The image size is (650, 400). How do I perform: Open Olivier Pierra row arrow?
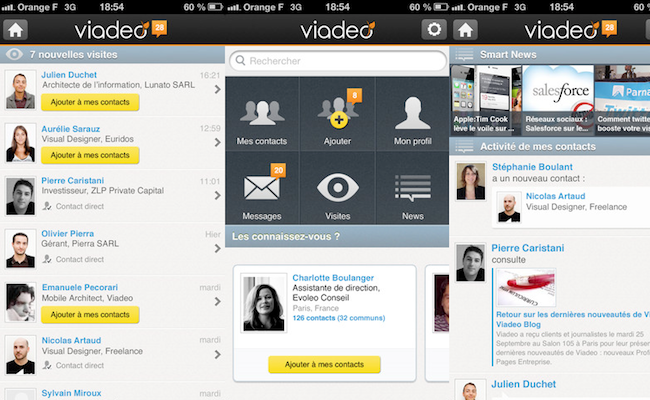point(217,248)
